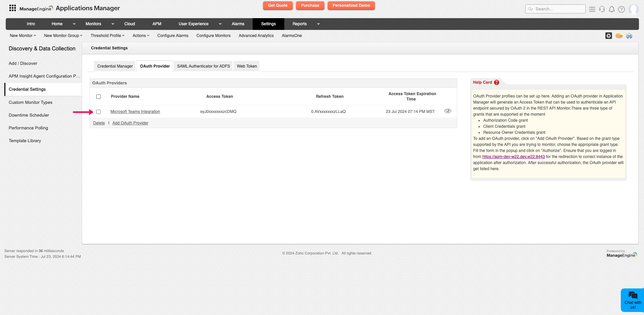The height and width of the screenshot is (315, 644).
Task: Open Add / Discover in the sidebar
Action: click(23, 64)
